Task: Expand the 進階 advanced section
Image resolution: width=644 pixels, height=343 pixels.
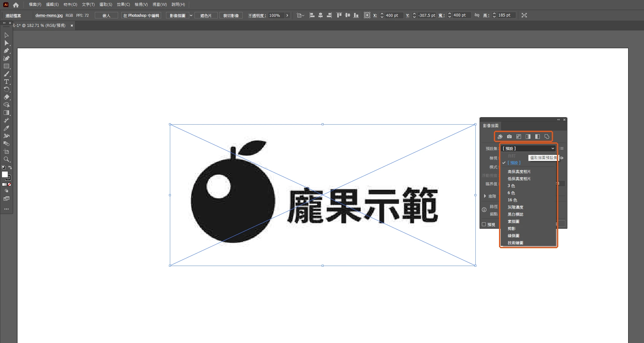Action: coord(485,196)
